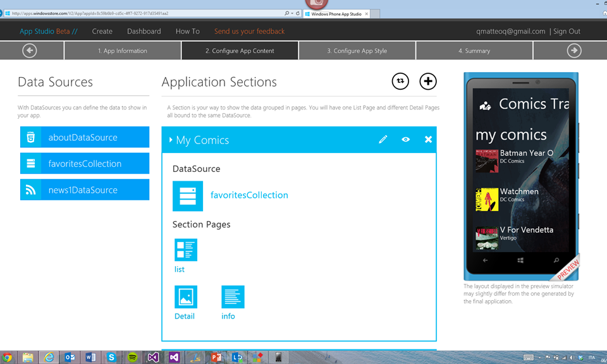Select the 2. Configure App Content step
Screen dimensions: 607x364
[240, 51]
